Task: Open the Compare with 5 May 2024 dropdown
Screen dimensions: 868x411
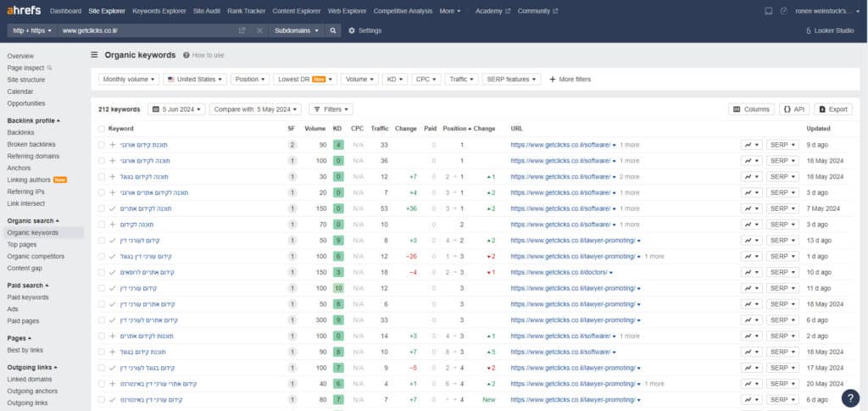Action: [255, 109]
